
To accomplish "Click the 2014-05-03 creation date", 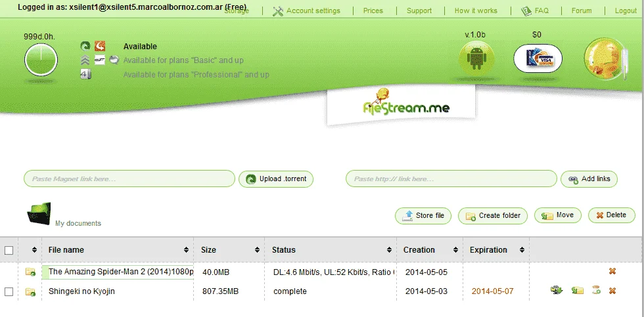I will (426, 291).
